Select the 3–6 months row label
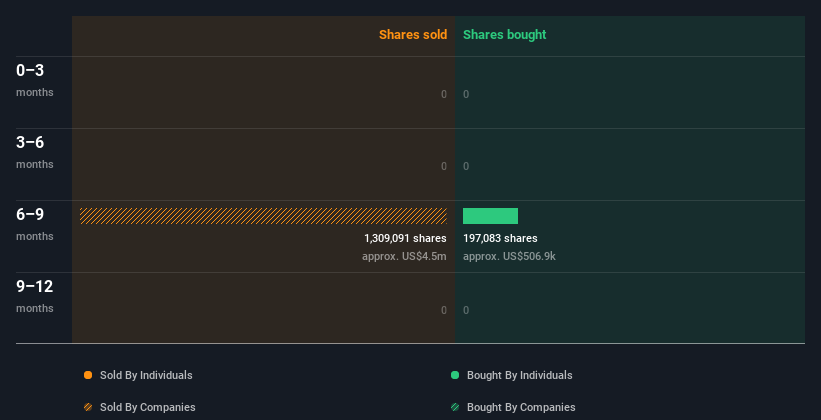The width and height of the screenshot is (821, 420). point(35,152)
